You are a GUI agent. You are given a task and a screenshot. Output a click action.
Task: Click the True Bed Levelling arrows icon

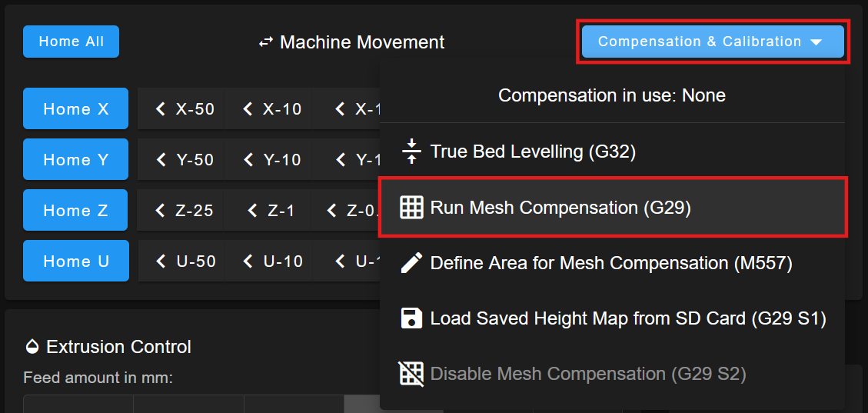(x=411, y=152)
